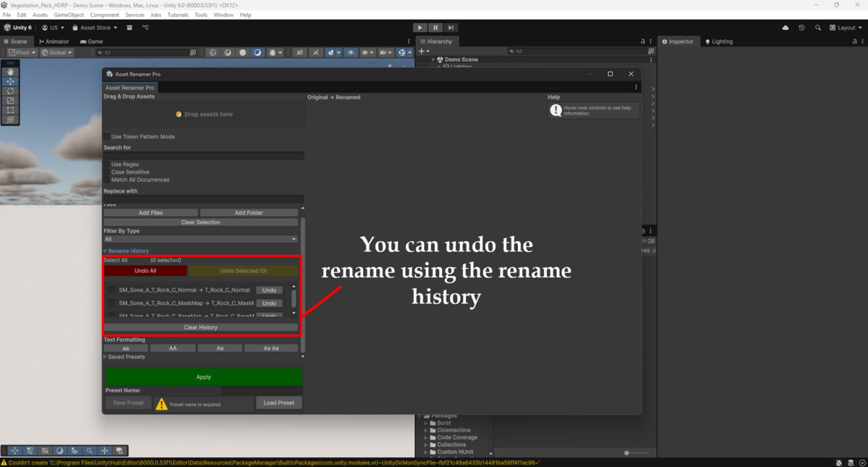
Task: Activate the Rect Transform tool
Action: tap(9, 109)
